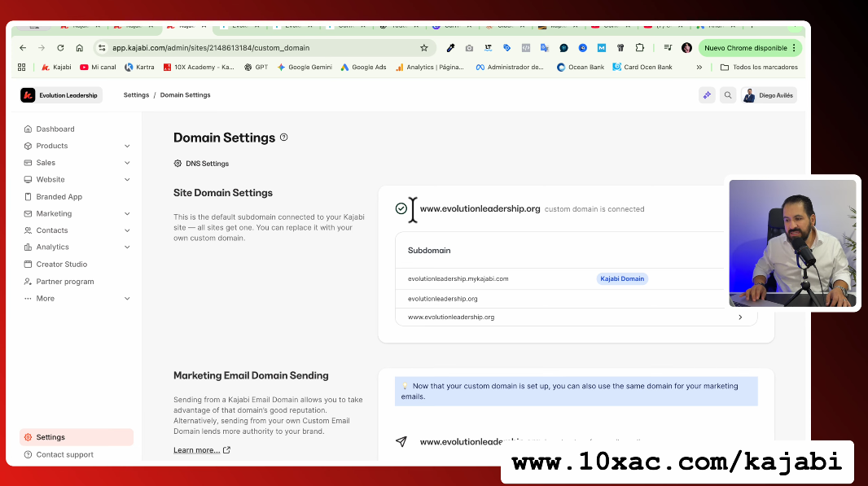Click the Learn more link
The height and width of the screenshot is (486, 868).
[202, 450]
